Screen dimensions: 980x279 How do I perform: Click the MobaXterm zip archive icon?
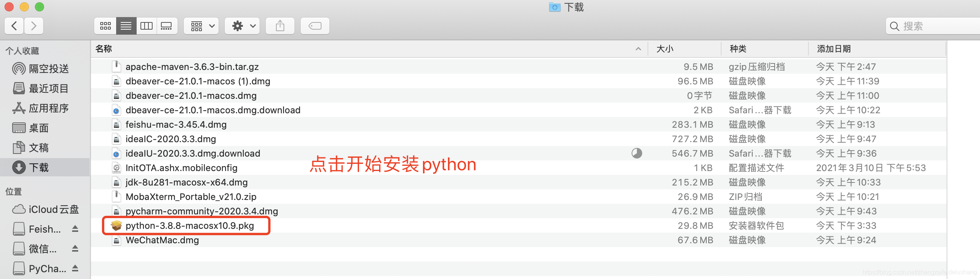(x=117, y=196)
